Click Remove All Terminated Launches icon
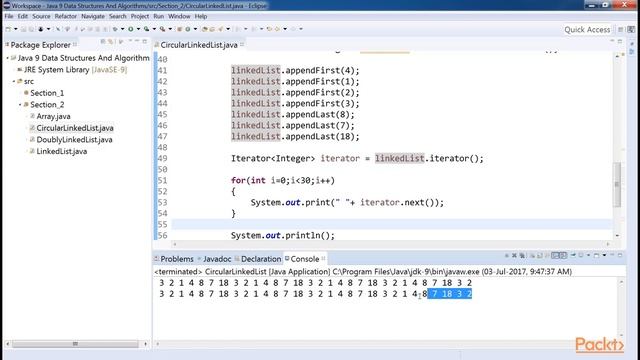 [x=522, y=256]
